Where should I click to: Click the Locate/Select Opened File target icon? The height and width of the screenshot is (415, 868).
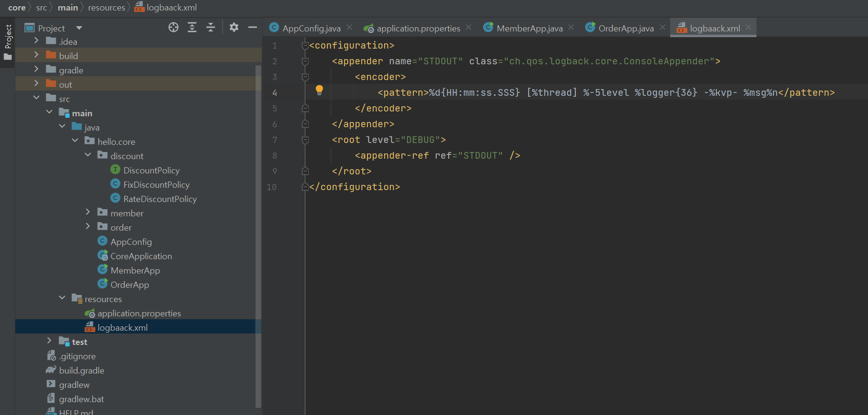[174, 27]
